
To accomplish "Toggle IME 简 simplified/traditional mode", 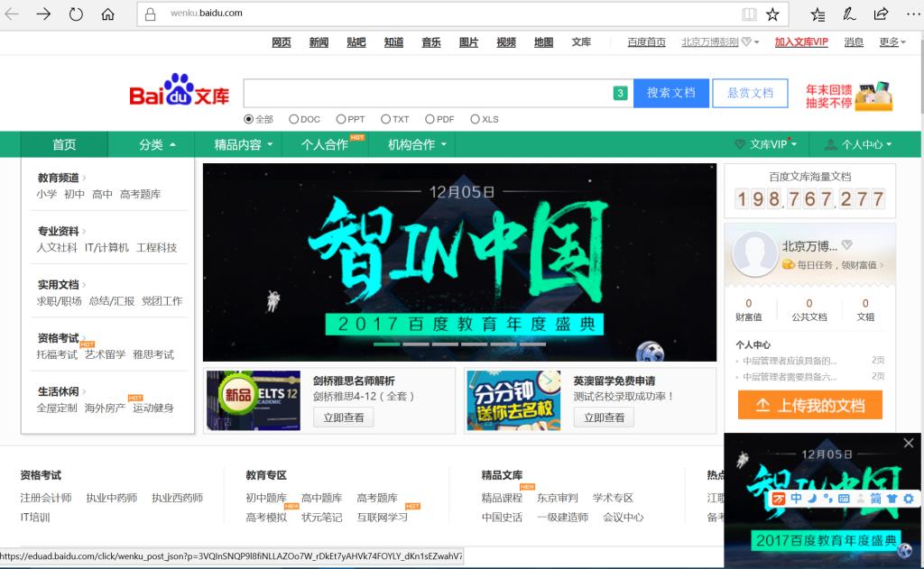I will pyautogui.click(x=876, y=499).
